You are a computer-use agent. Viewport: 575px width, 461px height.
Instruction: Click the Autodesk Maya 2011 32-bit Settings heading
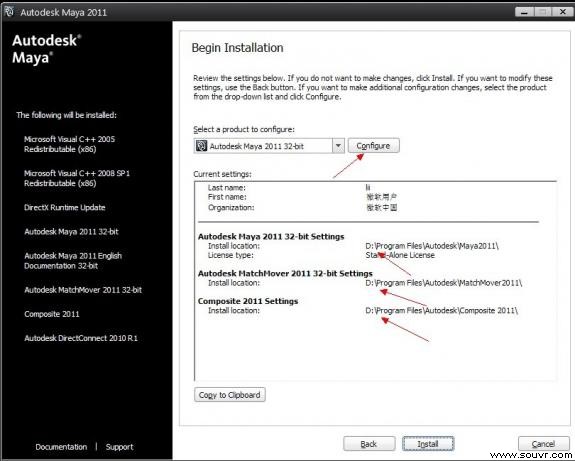tap(271, 237)
